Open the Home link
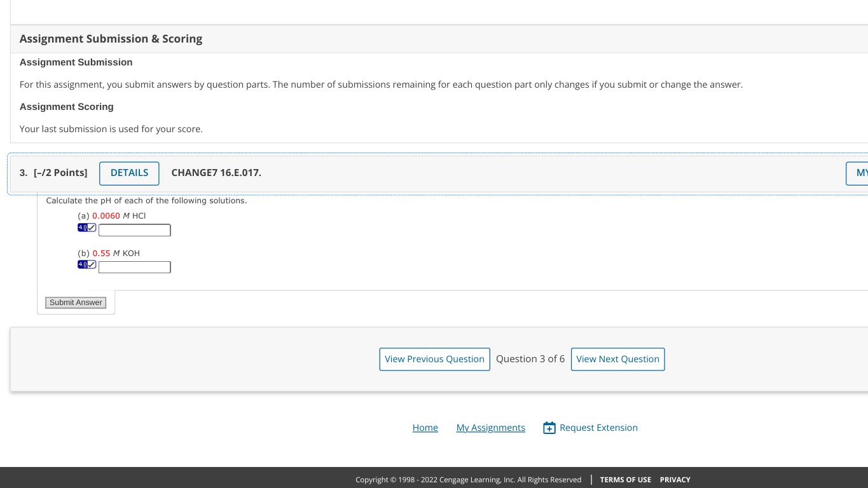The height and width of the screenshot is (488, 868). click(425, 428)
